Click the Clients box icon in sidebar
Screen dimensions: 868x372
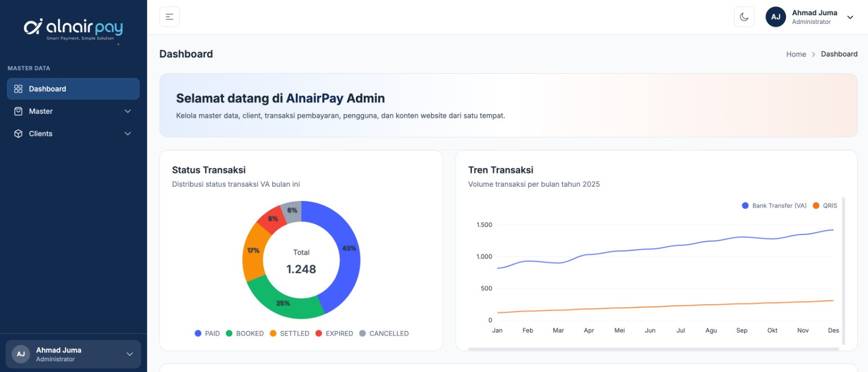[18, 134]
